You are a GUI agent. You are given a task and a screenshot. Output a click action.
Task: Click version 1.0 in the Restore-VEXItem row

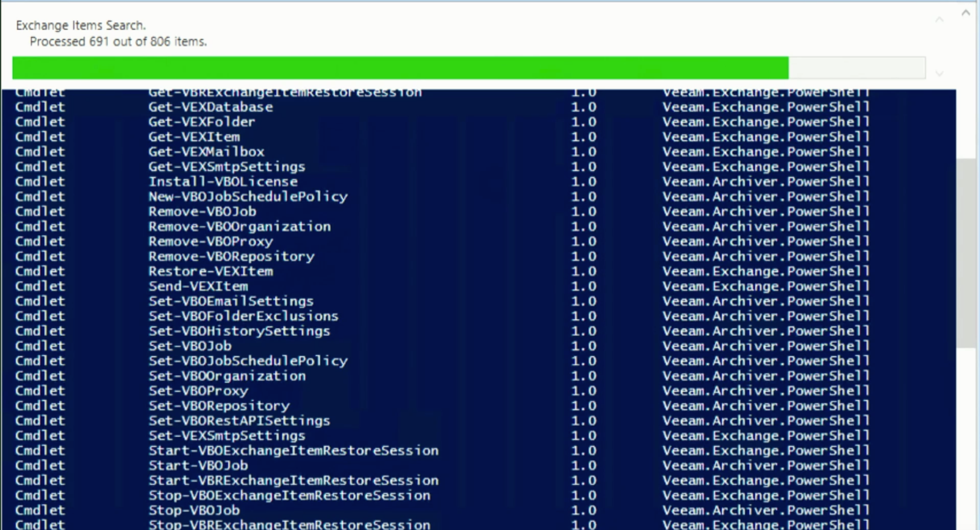[583, 272]
